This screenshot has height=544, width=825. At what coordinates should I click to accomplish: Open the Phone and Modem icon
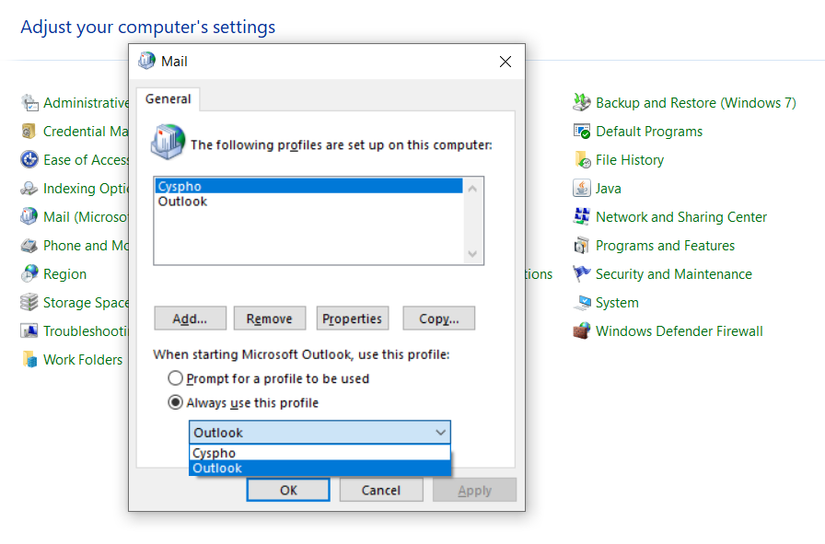click(x=29, y=245)
